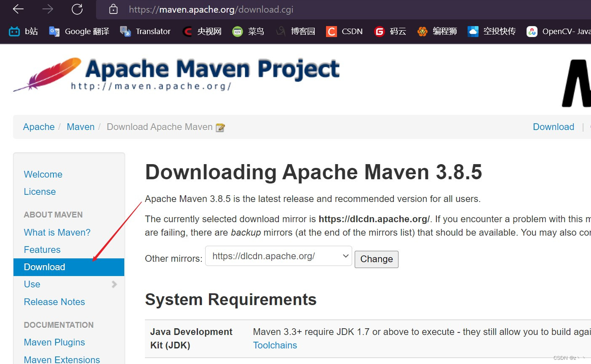
Task: Open the 码云 bookmark
Action: tap(390, 31)
